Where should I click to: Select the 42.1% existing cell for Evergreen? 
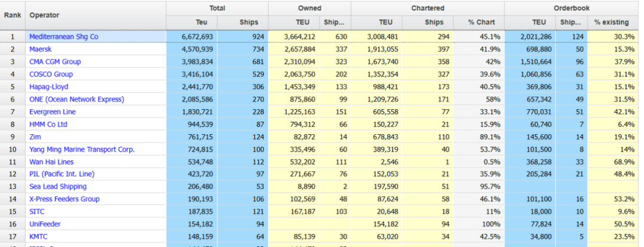(x=613, y=112)
